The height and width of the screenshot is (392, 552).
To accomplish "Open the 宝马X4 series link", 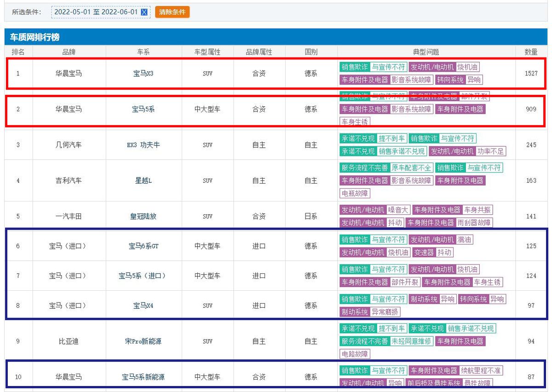I will [143, 306].
